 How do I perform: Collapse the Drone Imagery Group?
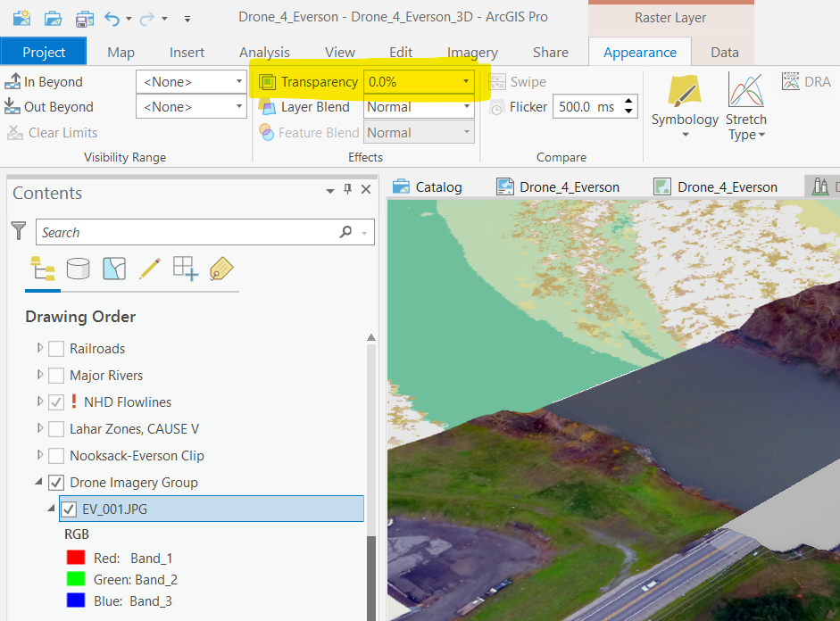coord(39,483)
